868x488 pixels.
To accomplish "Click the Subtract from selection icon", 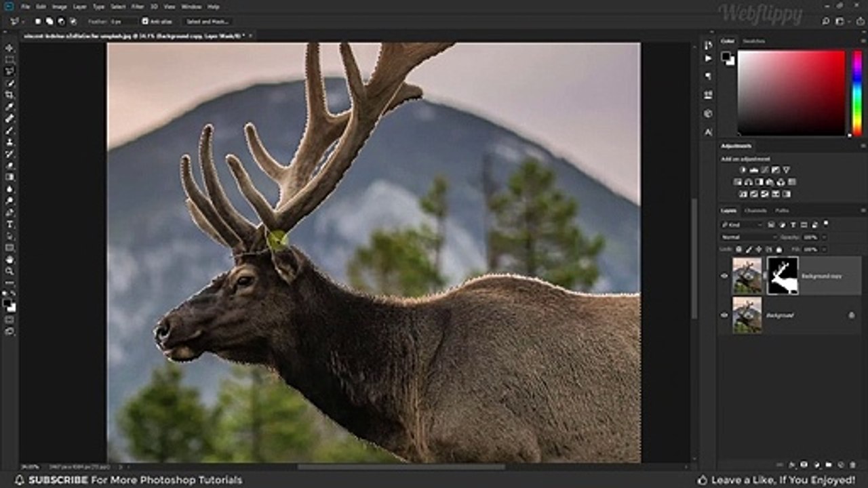I will click(61, 22).
